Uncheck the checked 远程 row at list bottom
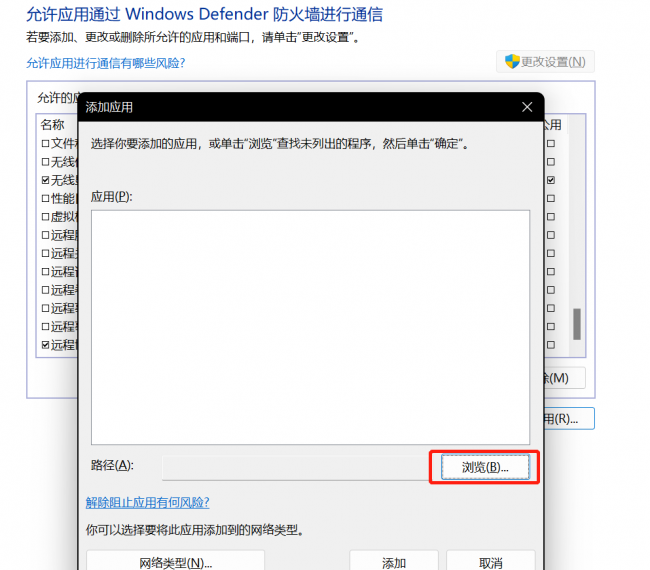650x570 pixels. (x=46, y=344)
